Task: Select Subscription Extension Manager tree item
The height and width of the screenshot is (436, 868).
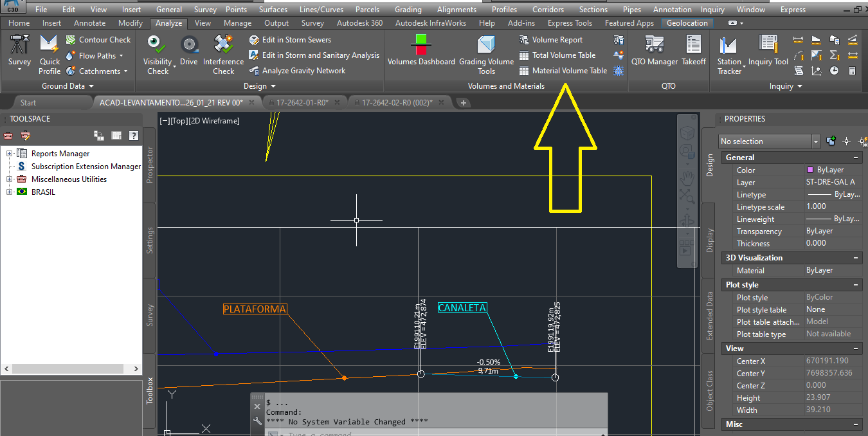Action: (x=86, y=167)
